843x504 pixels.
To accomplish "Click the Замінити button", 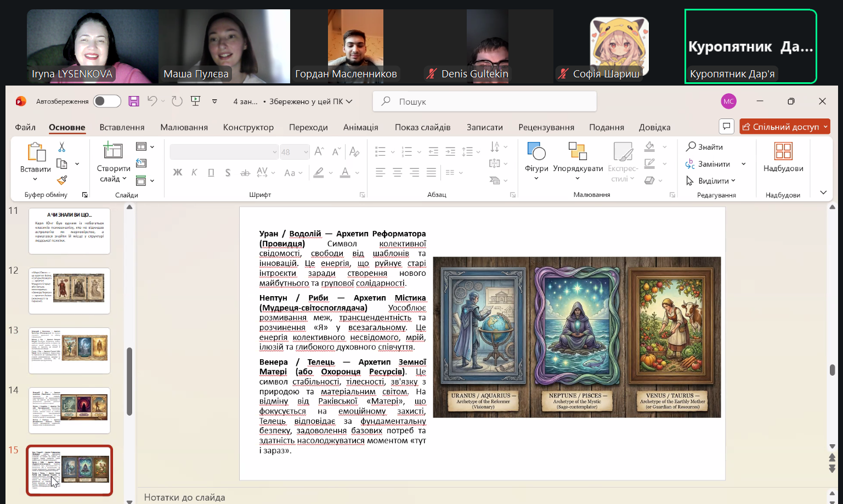I will 714,164.
